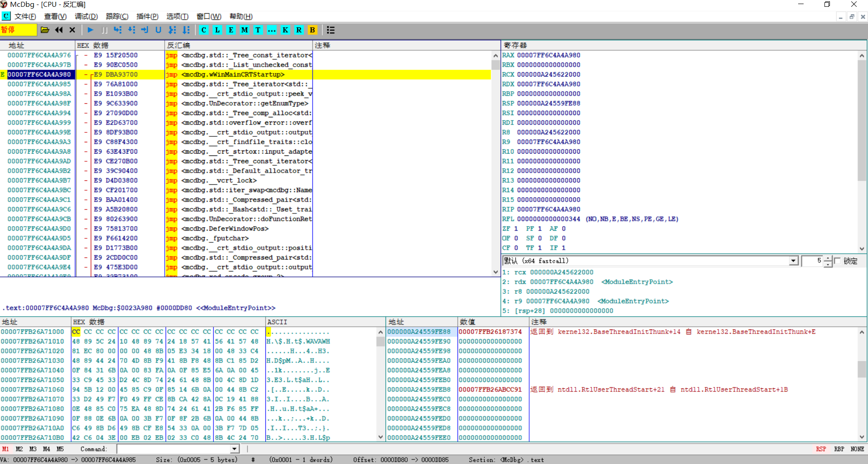The image size is (868, 464).
Task: Open the Log window with L button
Action: click(x=218, y=30)
